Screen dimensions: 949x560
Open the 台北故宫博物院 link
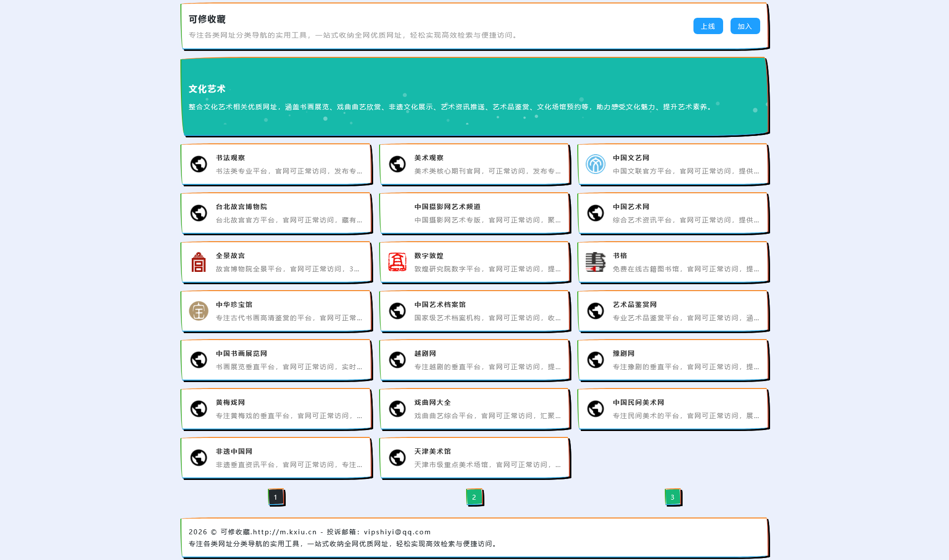[x=276, y=213]
